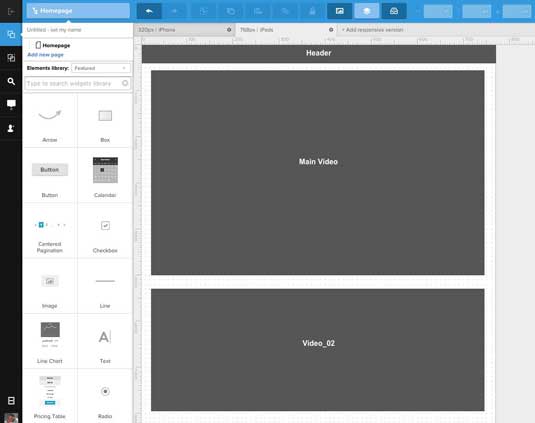Viewport: 535px width, 423px height.
Task: Select the Homepage page in the list
Action: (53, 45)
